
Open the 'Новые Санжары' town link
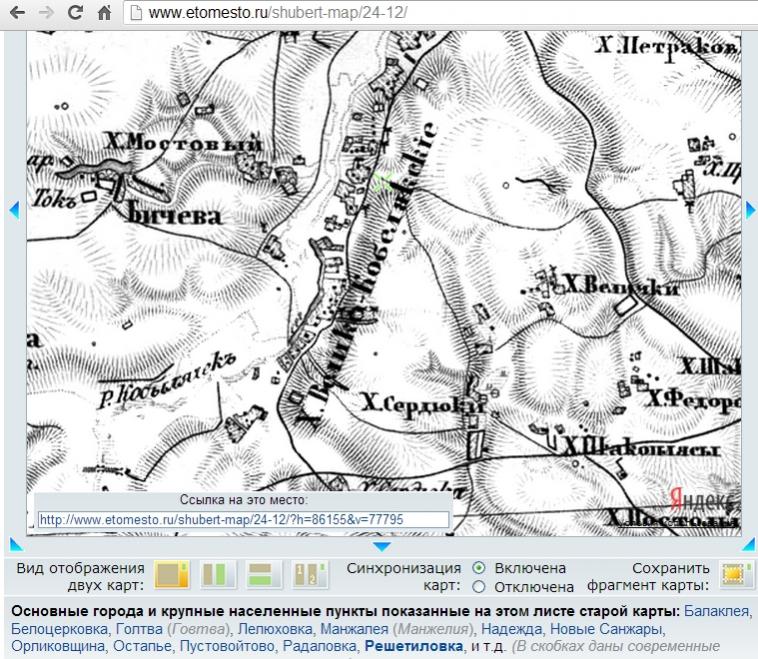click(606, 629)
